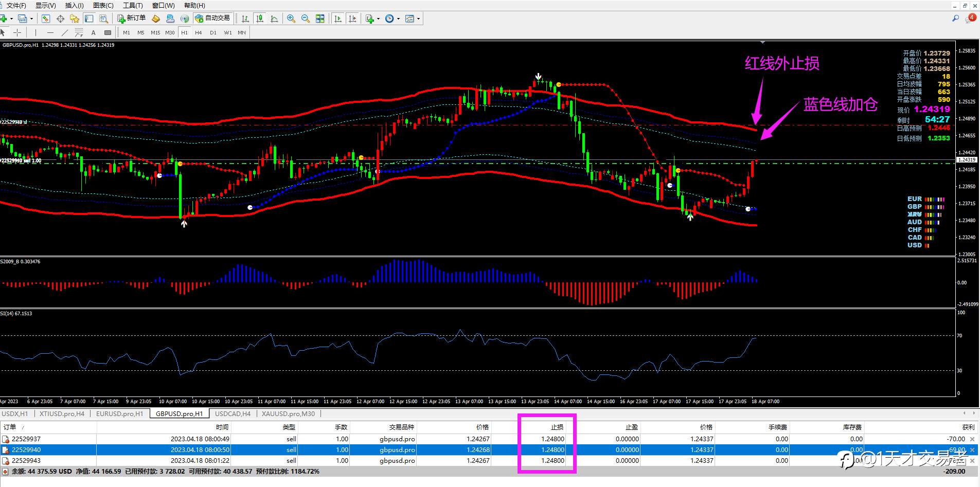This screenshot has height=487, width=980.
Task: Open the 显示(V) menu
Action: [x=45, y=5]
